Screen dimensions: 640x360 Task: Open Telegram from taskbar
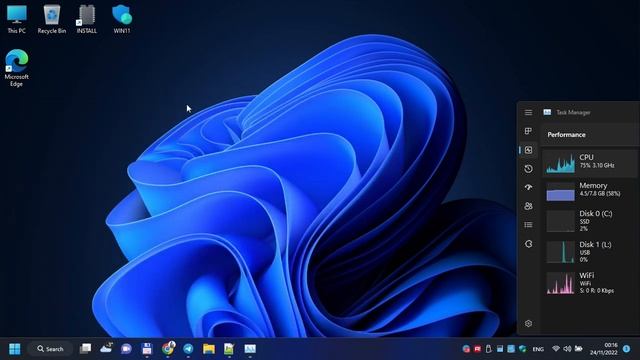(188, 349)
